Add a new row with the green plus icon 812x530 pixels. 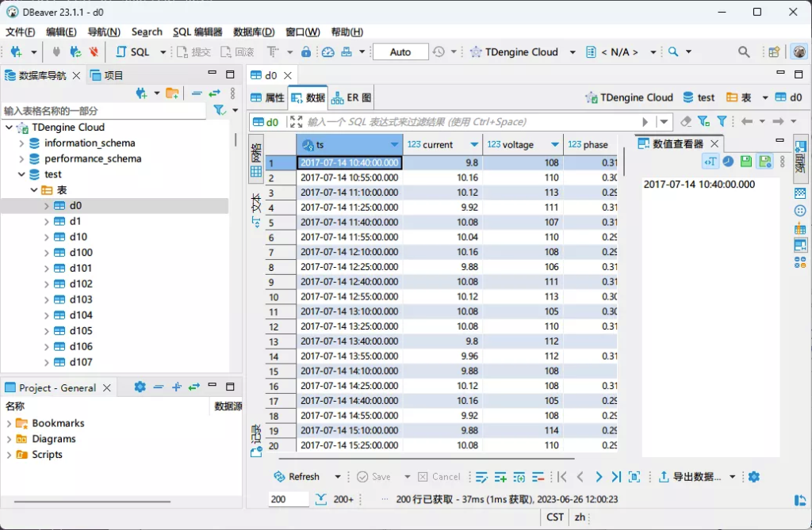point(500,477)
